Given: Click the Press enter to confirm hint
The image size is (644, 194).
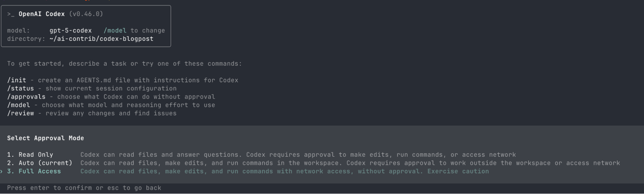Looking at the screenshot, I should (x=84, y=188).
